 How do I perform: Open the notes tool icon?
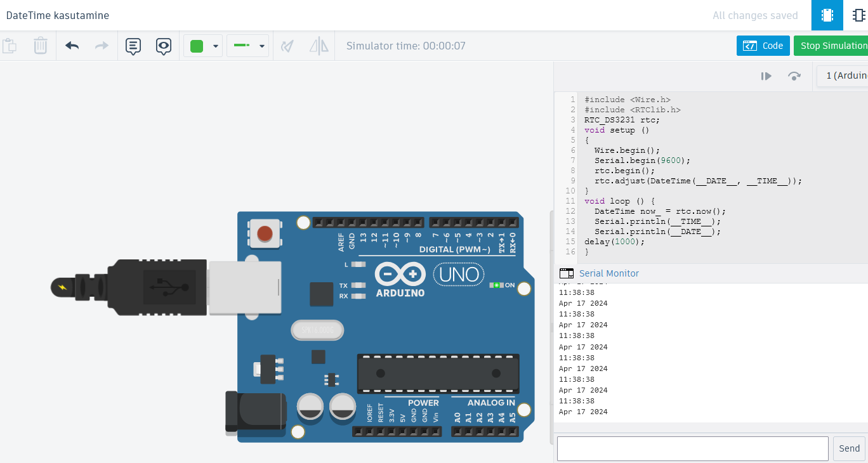[x=133, y=46]
